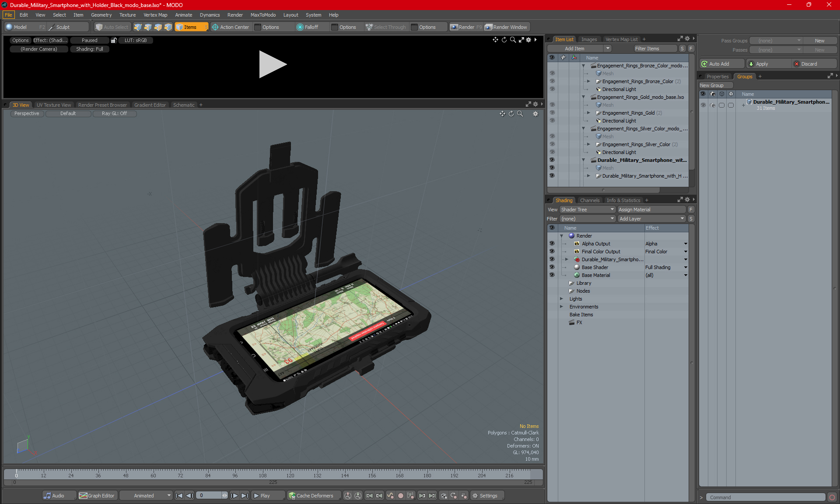
Task: Toggle visibility of Final Color Output
Action: coord(552,252)
